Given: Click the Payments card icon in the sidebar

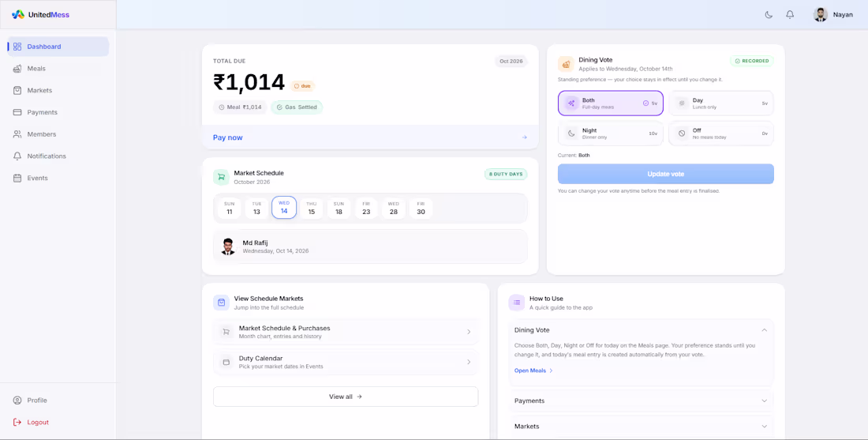Looking at the screenshot, I should click(x=17, y=112).
